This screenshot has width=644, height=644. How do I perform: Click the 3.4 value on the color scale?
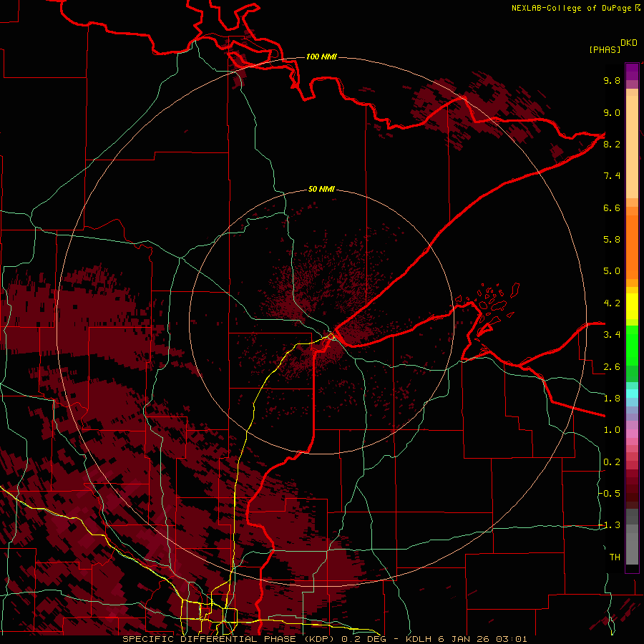(x=612, y=335)
